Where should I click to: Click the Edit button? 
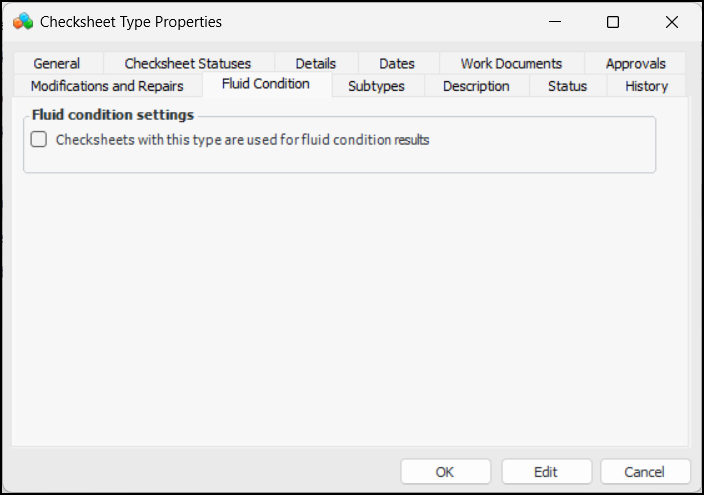(x=546, y=472)
